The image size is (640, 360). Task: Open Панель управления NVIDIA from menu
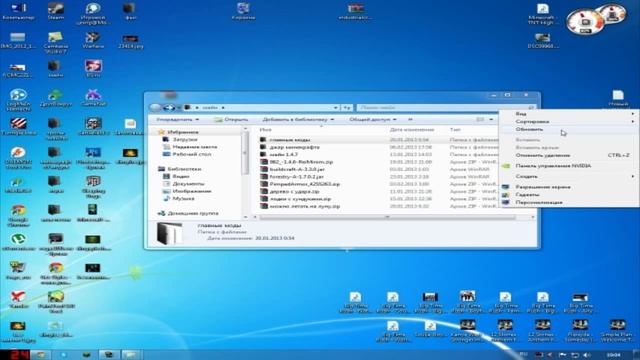[569, 166]
